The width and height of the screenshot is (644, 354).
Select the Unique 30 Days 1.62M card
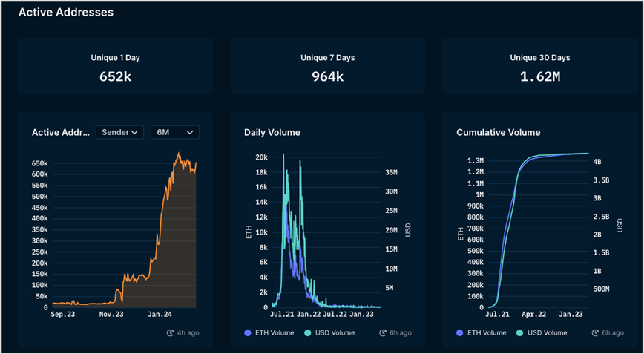tap(539, 68)
